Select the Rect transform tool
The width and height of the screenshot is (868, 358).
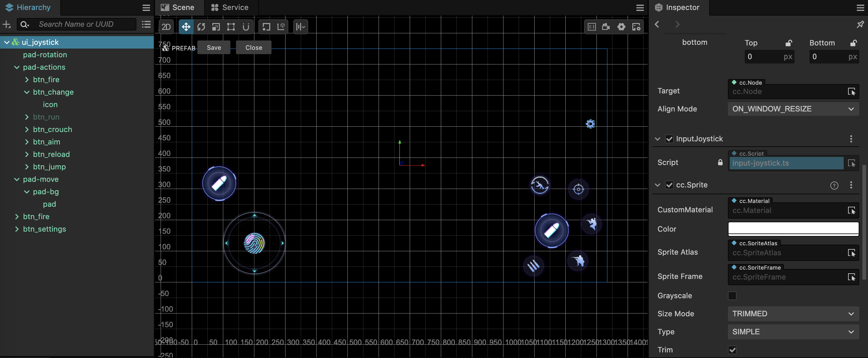tap(231, 27)
